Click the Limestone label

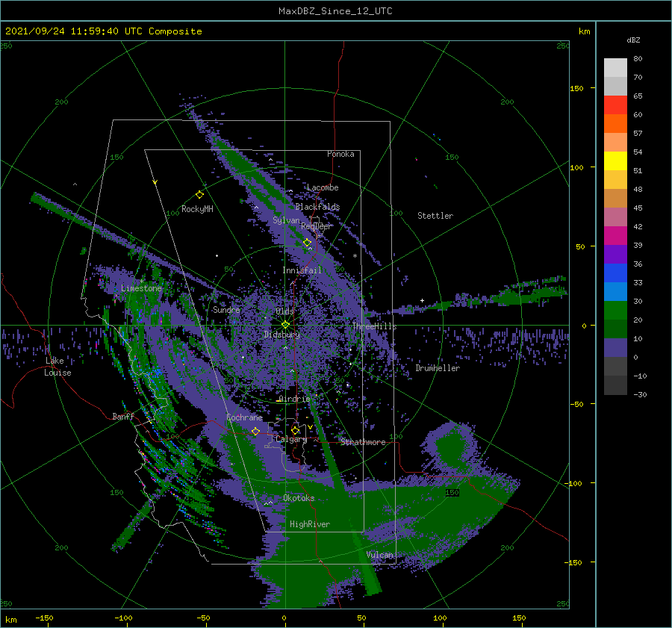(x=141, y=288)
